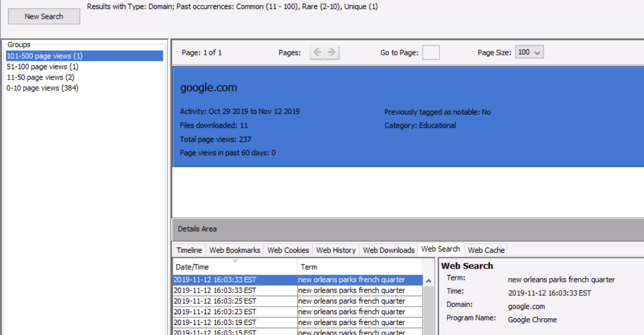Image resolution: width=644 pixels, height=335 pixels.
Task: Select the Web Search tab
Action: coord(441,249)
